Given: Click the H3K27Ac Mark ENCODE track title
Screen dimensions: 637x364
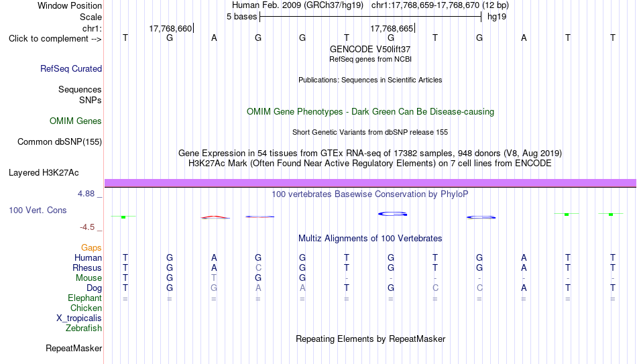Looking at the screenshot, I should (x=370, y=164).
